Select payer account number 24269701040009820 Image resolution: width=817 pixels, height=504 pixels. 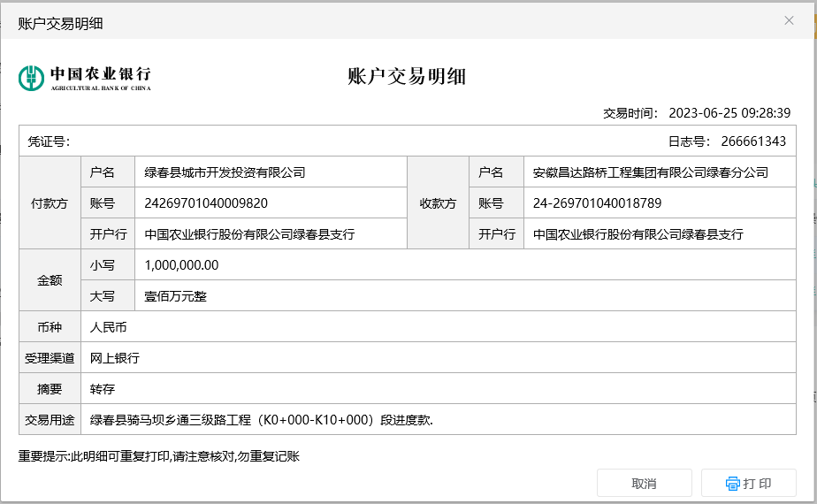[x=206, y=203]
